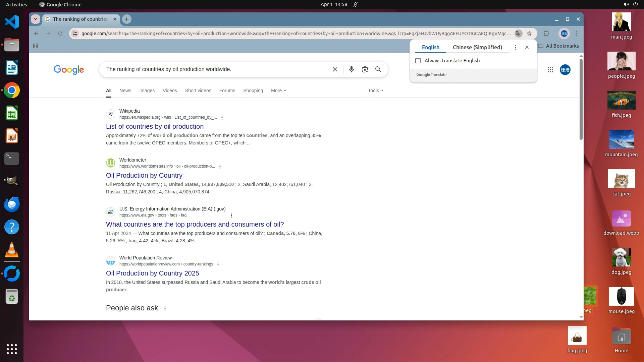
Task: Open Oil Production by Country 2025 link
Action: pyautogui.click(x=152, y=273)
